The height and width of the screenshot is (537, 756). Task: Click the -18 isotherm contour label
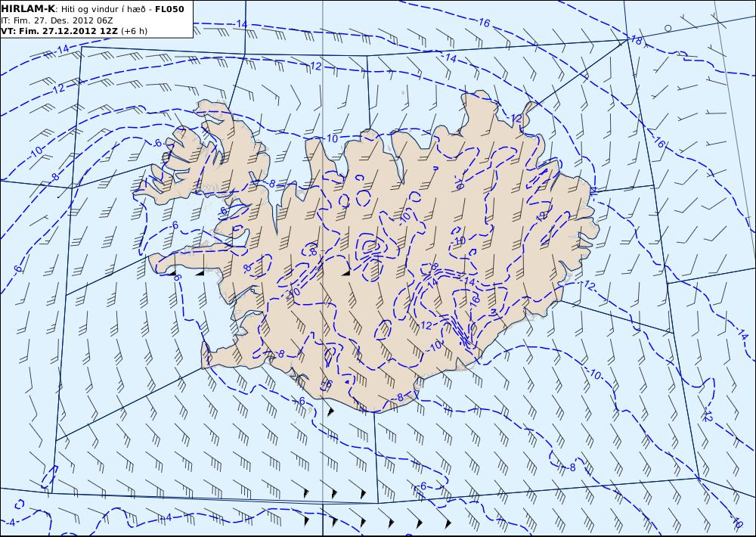[636, 41]
